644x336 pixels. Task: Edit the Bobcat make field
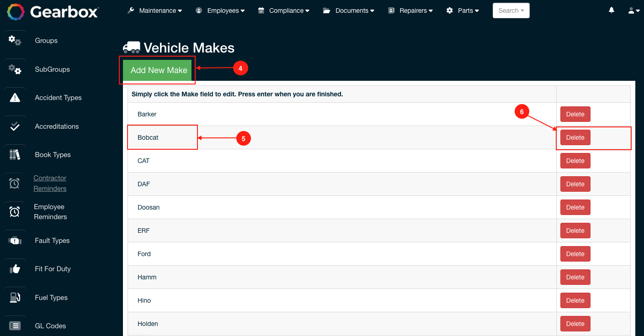pyautogui.click(x=342, y=137)
